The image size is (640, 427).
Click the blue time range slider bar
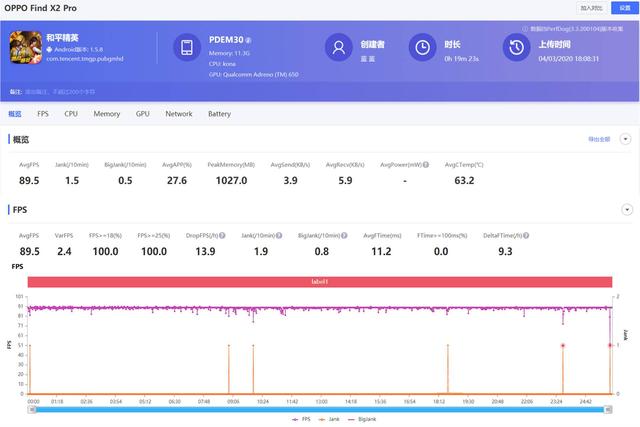tap(320, 409)
